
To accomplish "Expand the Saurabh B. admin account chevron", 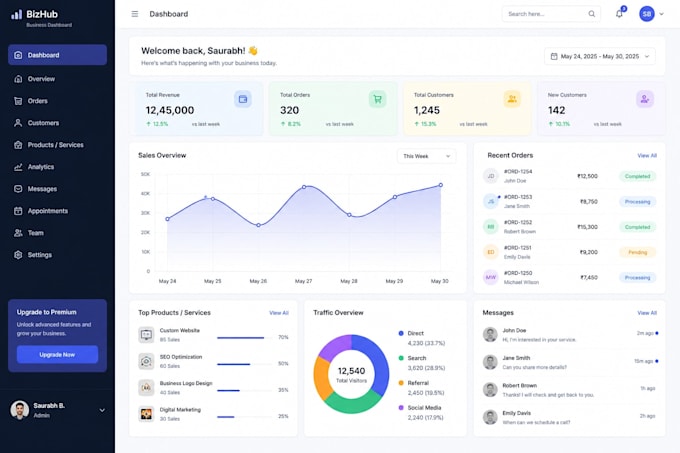I will [102, 410].
